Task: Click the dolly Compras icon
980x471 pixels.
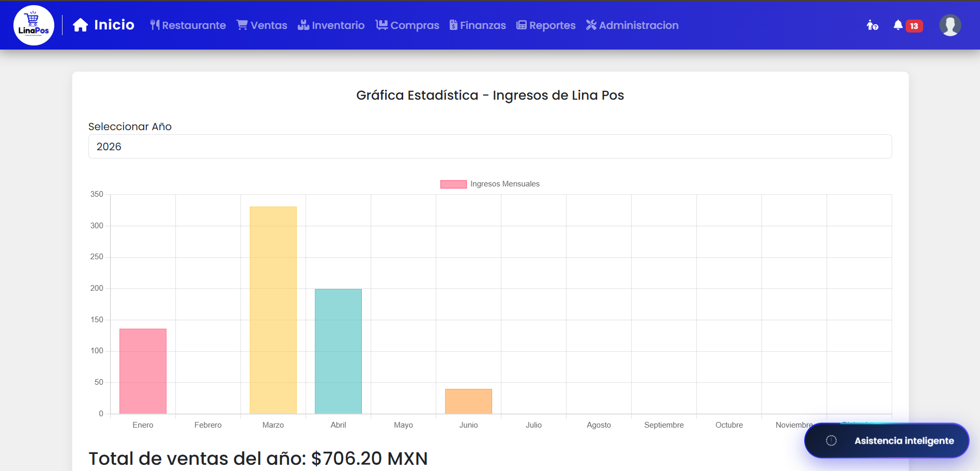Action: point(381,25)
